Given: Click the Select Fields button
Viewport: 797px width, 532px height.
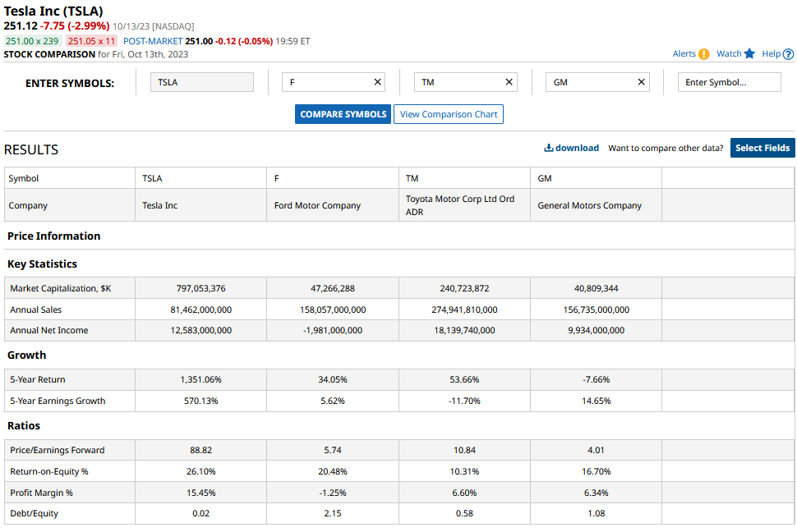Looking at the screenshot, I should click(762, 148).
